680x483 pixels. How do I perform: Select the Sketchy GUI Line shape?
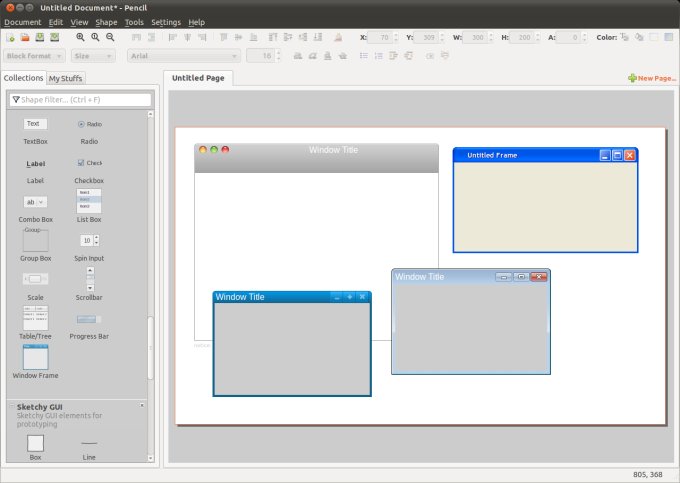pyautogui.click(x=89, y=450)
